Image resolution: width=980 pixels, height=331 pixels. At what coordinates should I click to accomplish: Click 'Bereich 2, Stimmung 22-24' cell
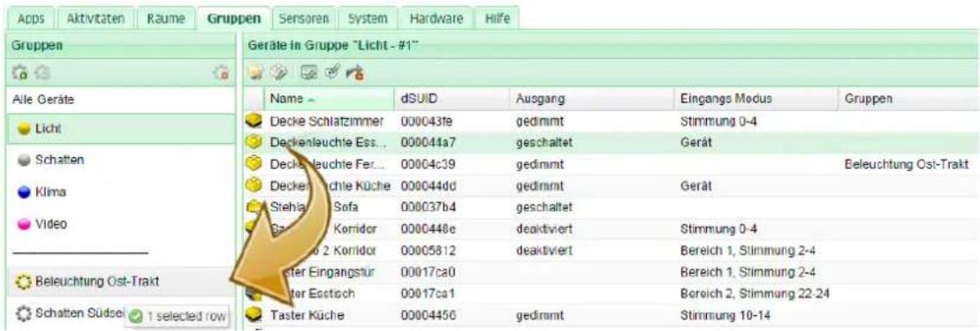tap(754, 294)
